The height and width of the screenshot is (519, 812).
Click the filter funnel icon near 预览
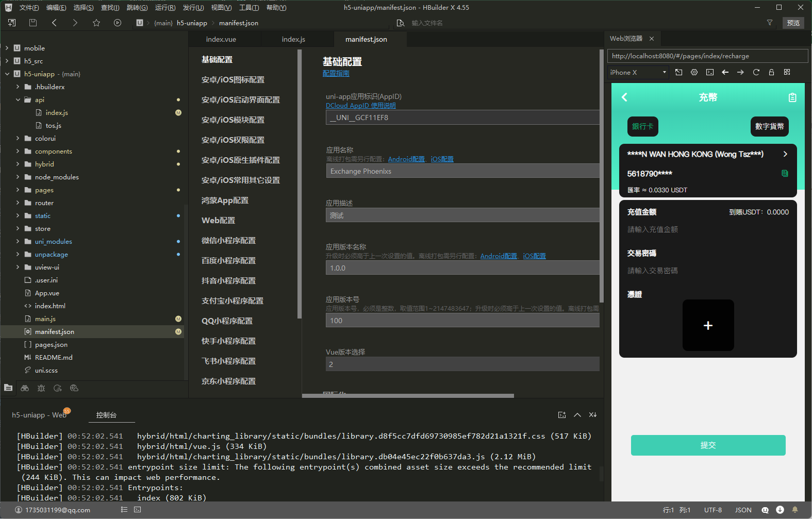[x=770, y=23]
